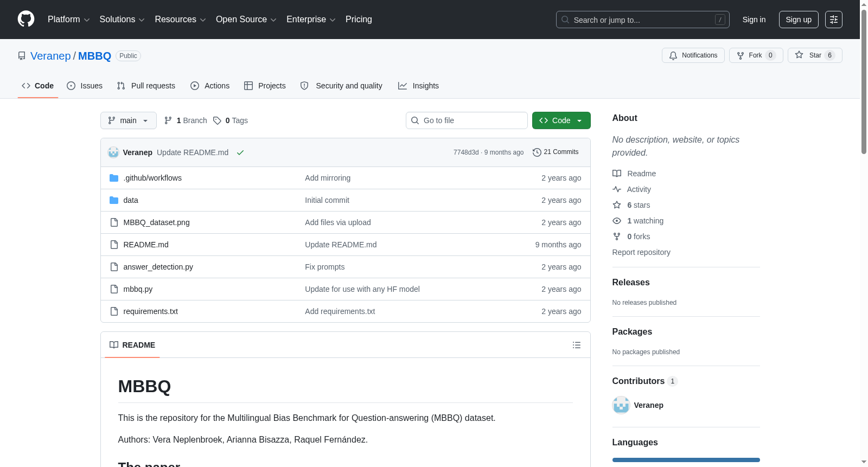Click the MBBQ_dataset.png file icon

[114, 222]
